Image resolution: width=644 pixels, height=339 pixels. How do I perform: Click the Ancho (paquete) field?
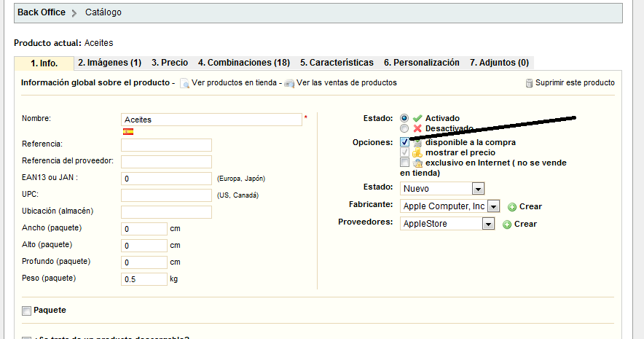144,229
